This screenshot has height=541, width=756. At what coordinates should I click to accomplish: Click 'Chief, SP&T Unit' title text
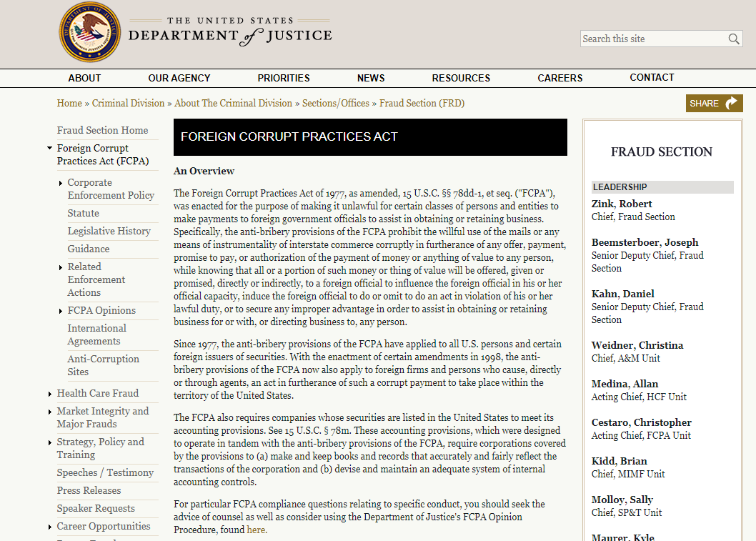click(x=627, y=512)
